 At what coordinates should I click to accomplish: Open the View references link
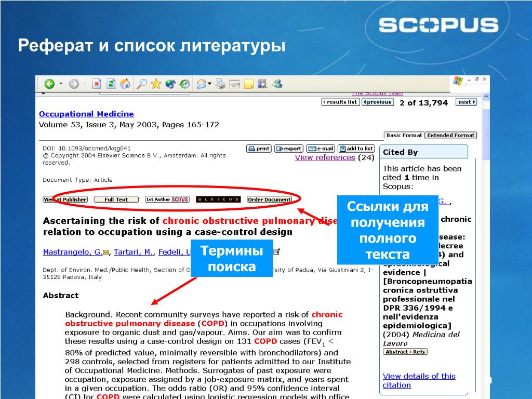tap(325, 157)
